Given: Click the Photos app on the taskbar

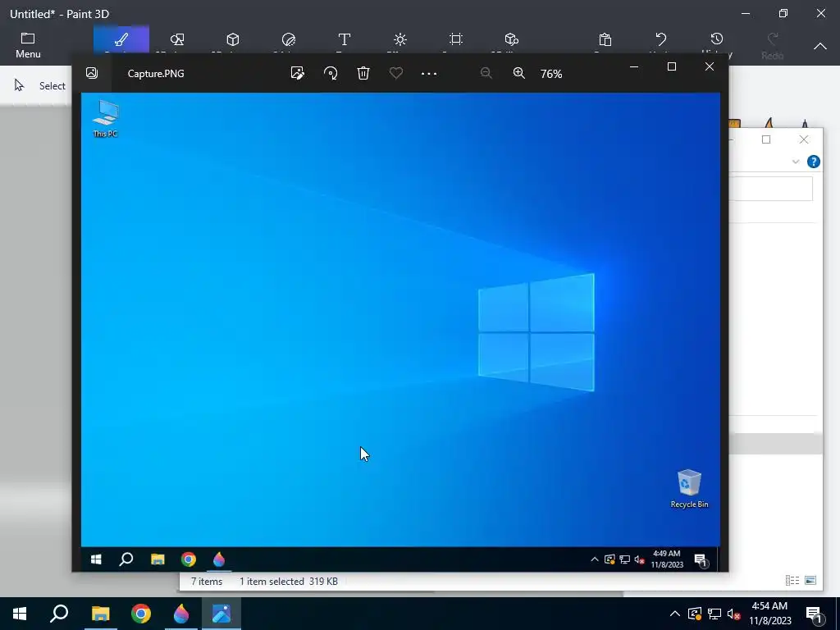Looking at the screenshot, I should tap(221, 614).
